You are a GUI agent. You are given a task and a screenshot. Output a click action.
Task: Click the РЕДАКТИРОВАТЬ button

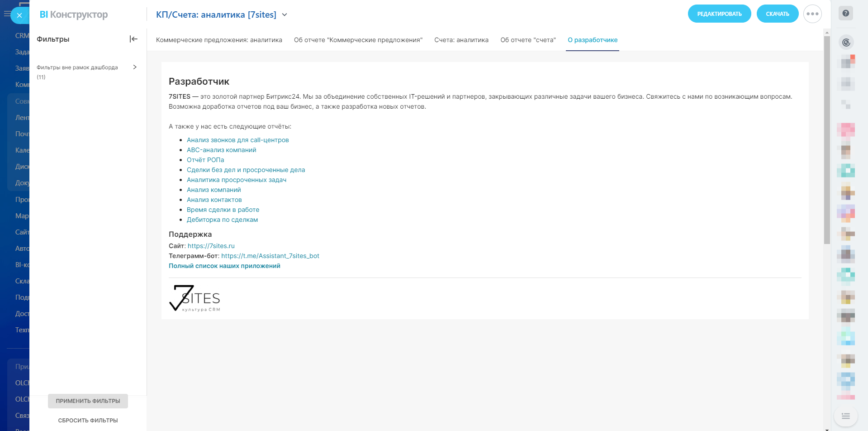point(720,14)
